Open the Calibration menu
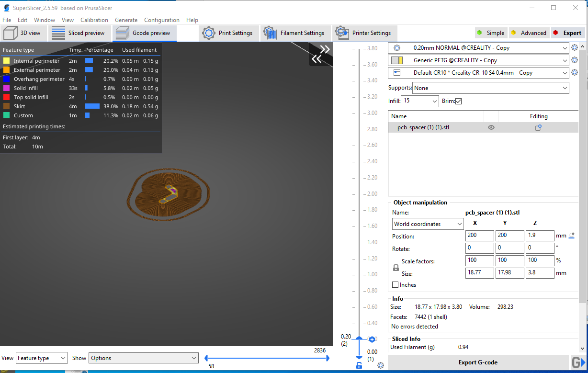Image resolution: width=588 pixels, height=373 pixels. [94, 20]
